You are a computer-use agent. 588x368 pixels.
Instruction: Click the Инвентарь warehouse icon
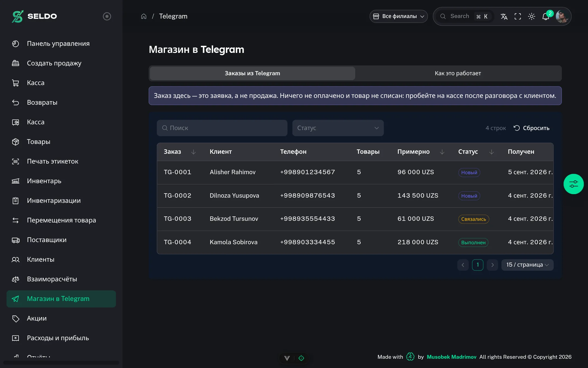coord(16,181)
